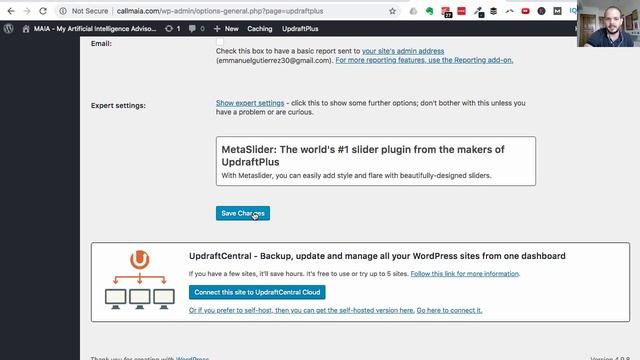Viewport: 640px width, 360px height.
Task: Reload the page with the refresh icon
Action: tap(43, 11)
